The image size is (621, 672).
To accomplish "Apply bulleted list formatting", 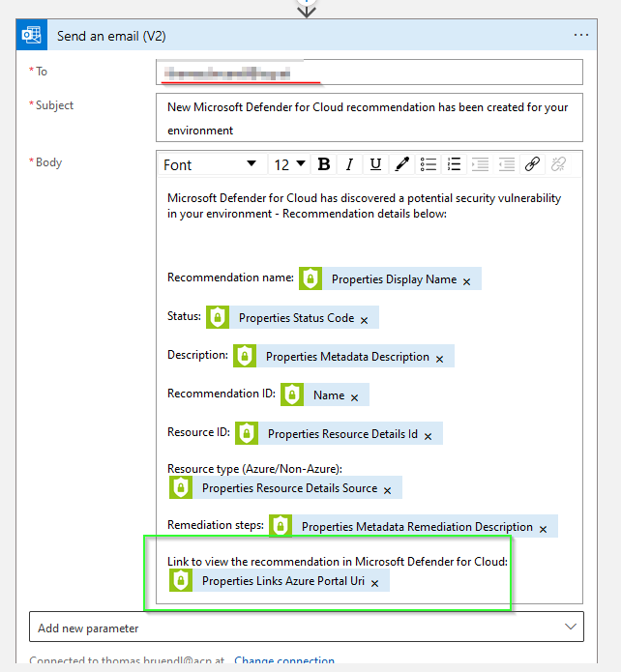I will point(428,164).
